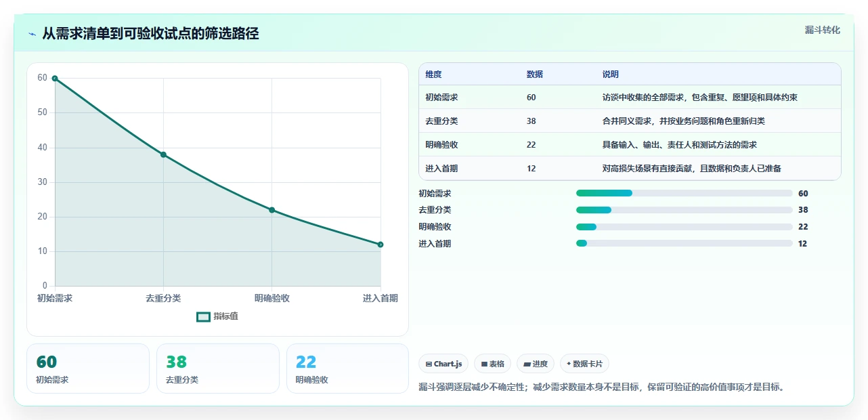Click the footer note starting 漏斗强调逐层减少

click(x=601, y=387)
